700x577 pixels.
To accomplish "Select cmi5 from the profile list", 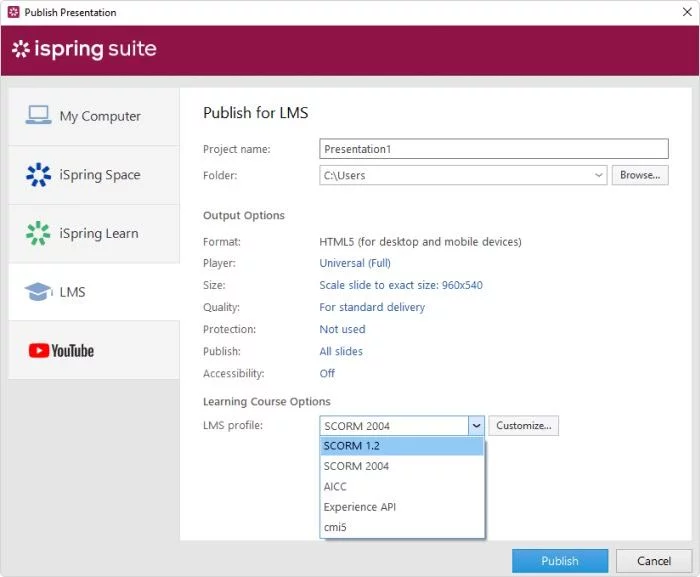I will click(x=402, y=527).
